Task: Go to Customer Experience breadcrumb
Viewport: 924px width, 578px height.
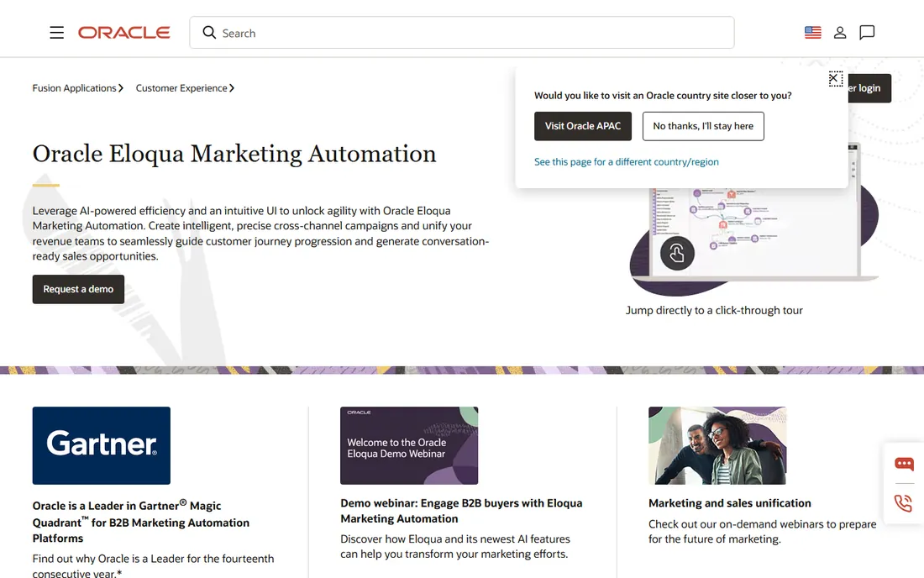Action: coord(185,87)
